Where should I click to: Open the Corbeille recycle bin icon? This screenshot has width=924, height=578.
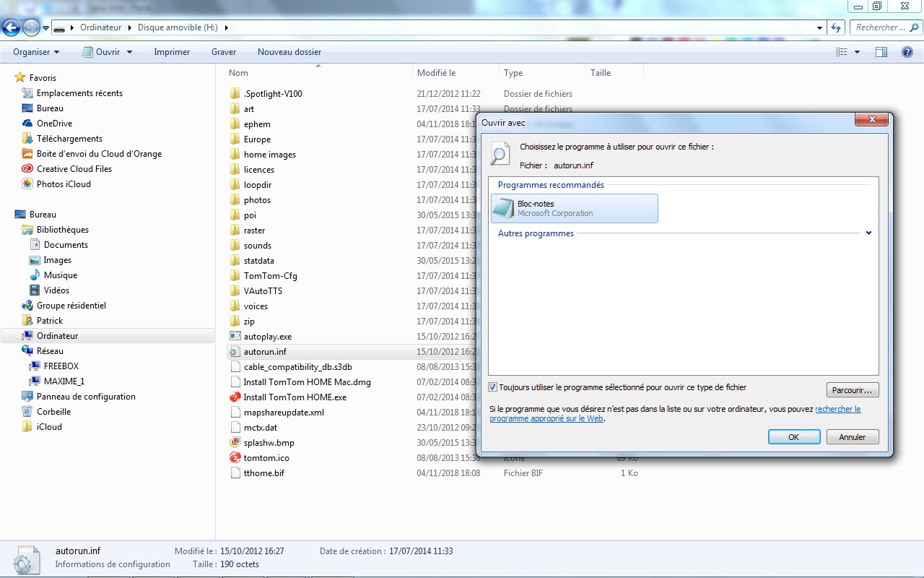[27, 412]
